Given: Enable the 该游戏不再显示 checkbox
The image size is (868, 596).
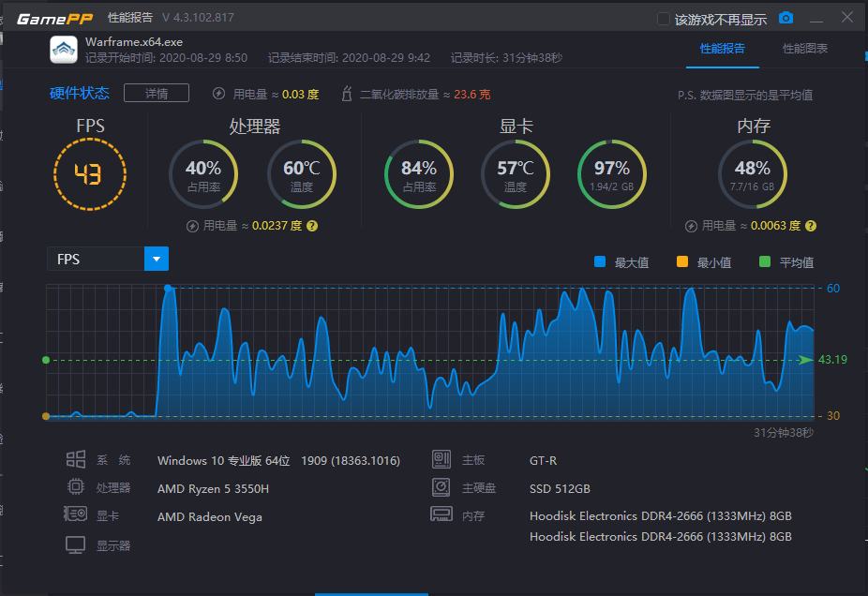Looking at the screenshot, I should click(x=663, y=20).
